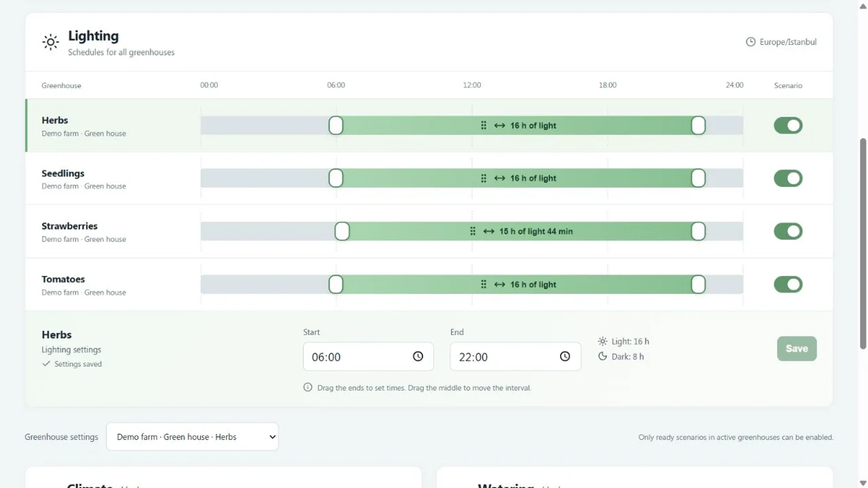The image size is (868, 488).
Task: Select the Seedlings greenhouse row name
Action: coord(63,174)
